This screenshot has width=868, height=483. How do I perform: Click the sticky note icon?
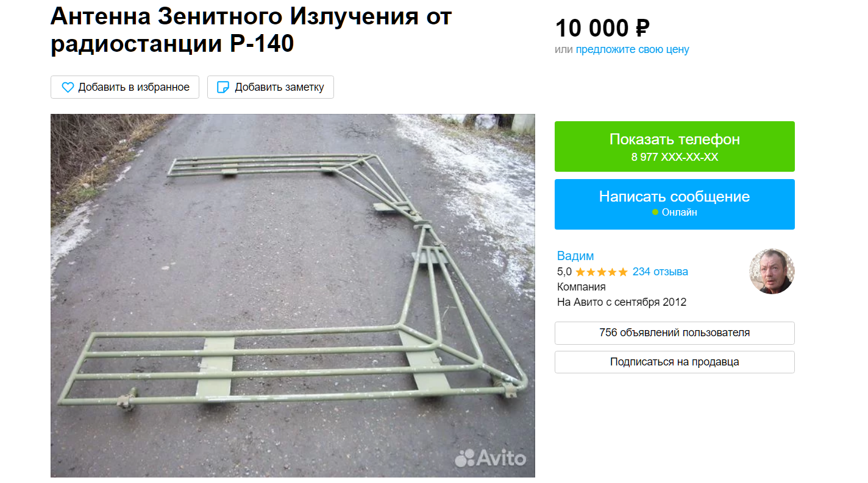(x=224, y=87)
